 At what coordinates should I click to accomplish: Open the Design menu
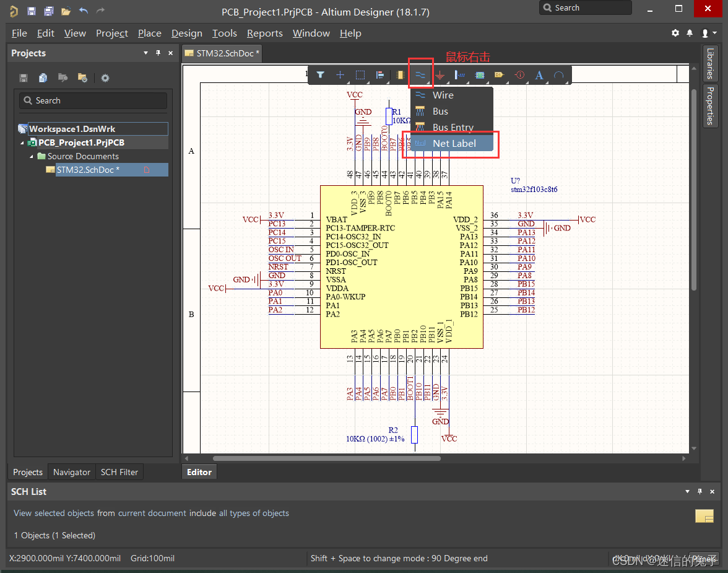click(x=186, y=33)
